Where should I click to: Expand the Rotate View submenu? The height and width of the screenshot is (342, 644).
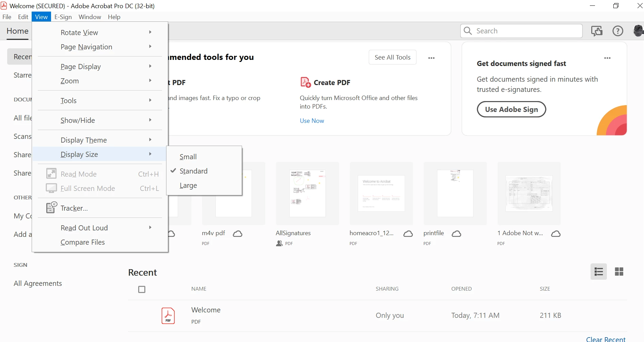[x=100, y=32]
